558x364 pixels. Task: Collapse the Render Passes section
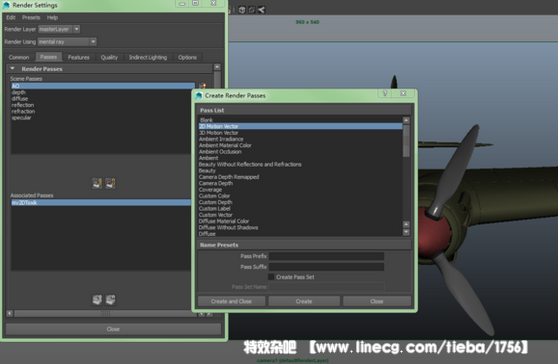point(13,68)
